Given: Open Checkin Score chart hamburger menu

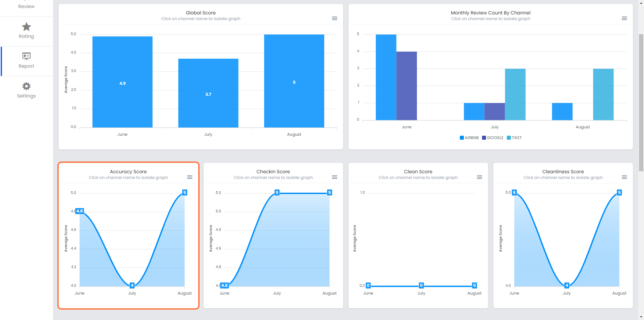Looking at the screenshot, I should click(334, 177).
